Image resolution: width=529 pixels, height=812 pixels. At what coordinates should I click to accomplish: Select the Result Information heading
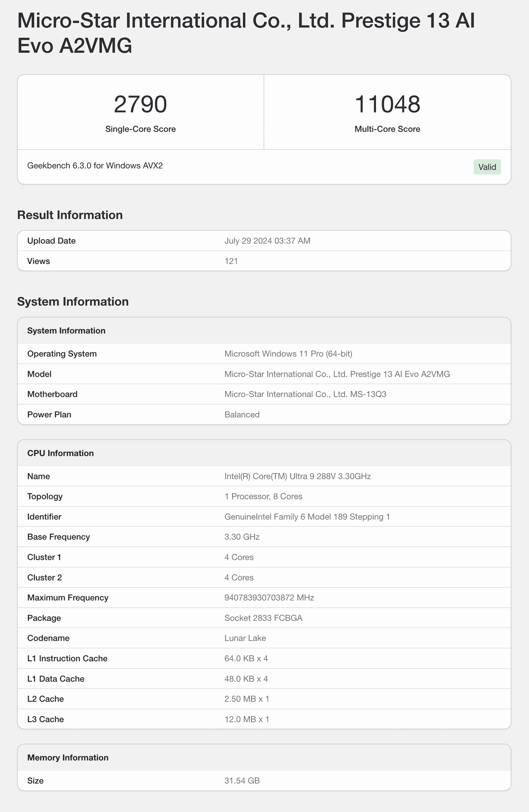click(x=70, y=215)
